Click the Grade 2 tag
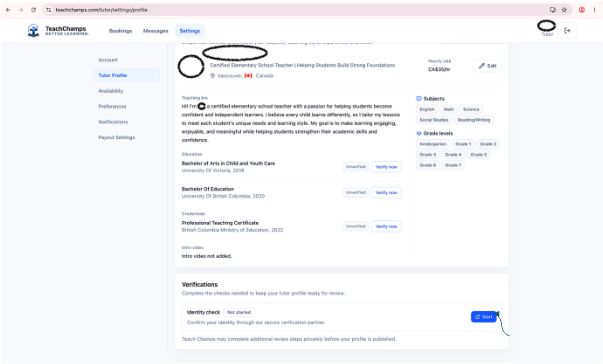This screenshot has height=364, width=603. coord(488,144)
